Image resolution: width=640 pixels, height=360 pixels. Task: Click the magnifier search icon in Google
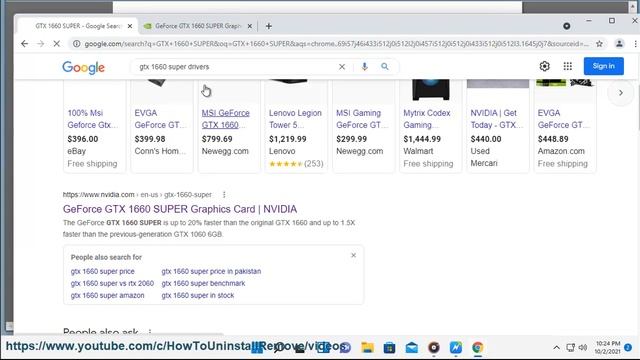(x=385, y=67)
